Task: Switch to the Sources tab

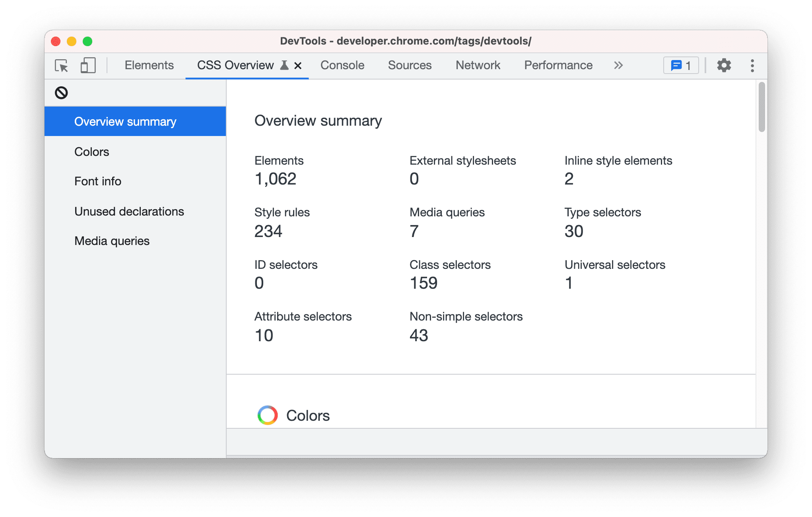Action: point(410,66)
